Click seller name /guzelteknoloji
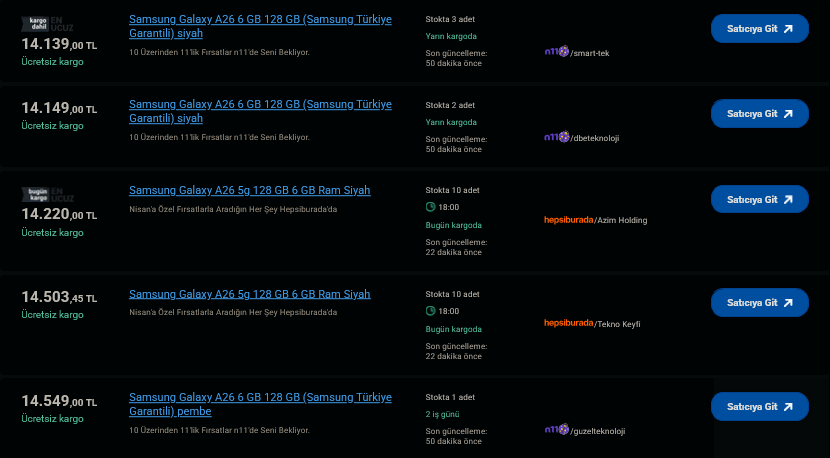 coord(598,432)
